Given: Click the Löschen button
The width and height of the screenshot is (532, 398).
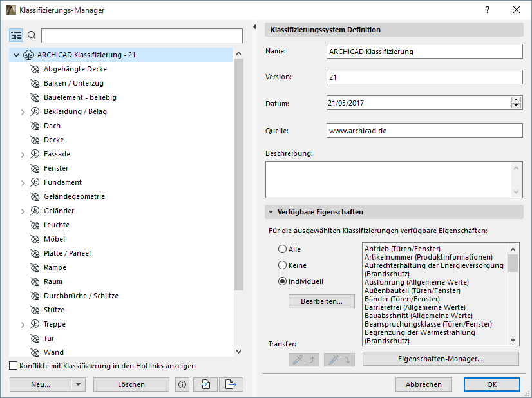Looking at the screenshot, I should pos(131,384).
